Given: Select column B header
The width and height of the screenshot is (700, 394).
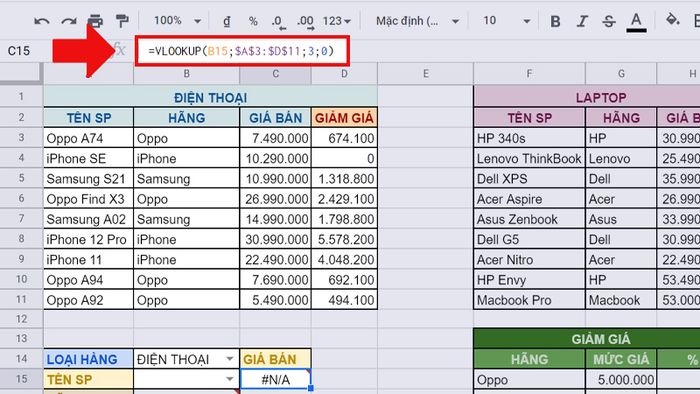Looking at the screenshot, I should pyautogui.click(x=187, y=74).
